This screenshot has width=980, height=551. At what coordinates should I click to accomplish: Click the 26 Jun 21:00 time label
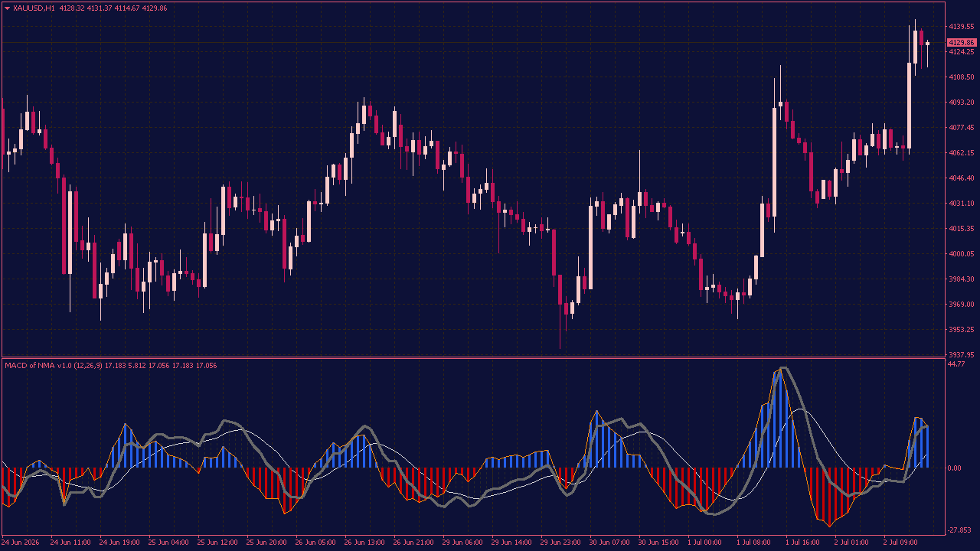pyautogui.click(x=413, y=543)
